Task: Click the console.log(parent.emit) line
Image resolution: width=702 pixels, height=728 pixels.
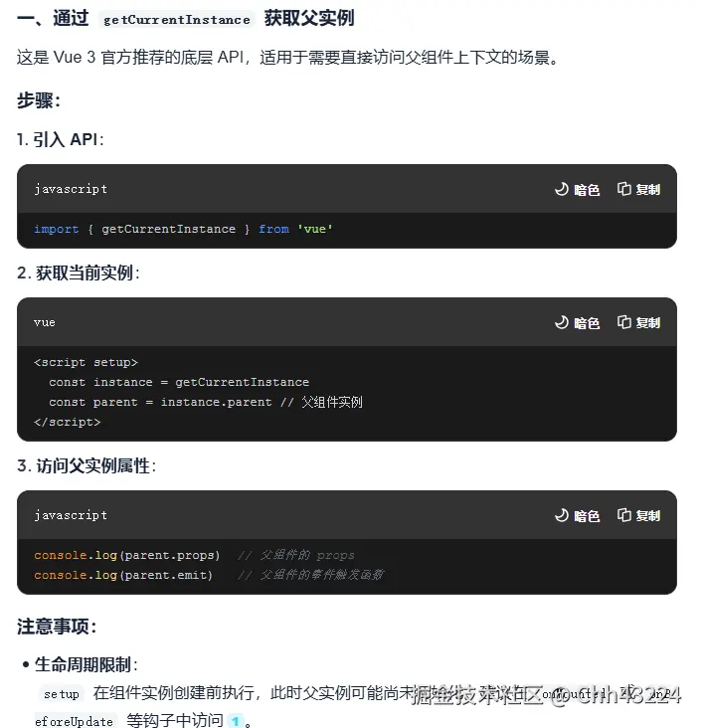Action: 123,575
